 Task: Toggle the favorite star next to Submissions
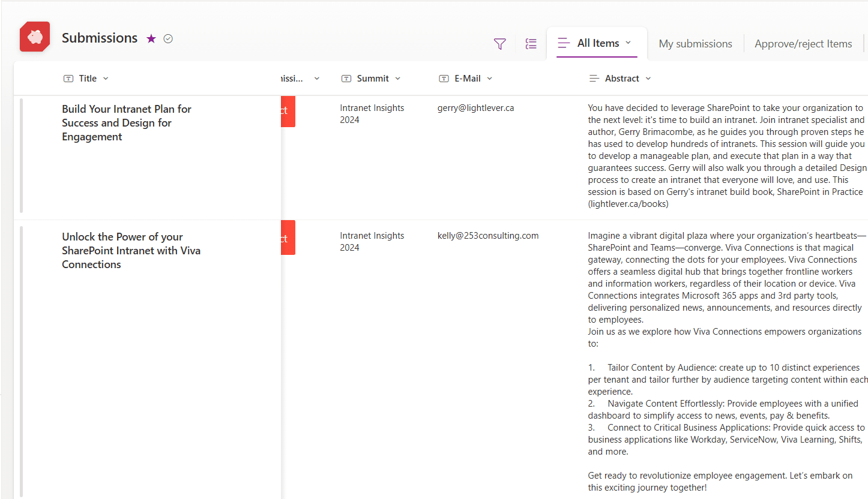click(151, 38)
